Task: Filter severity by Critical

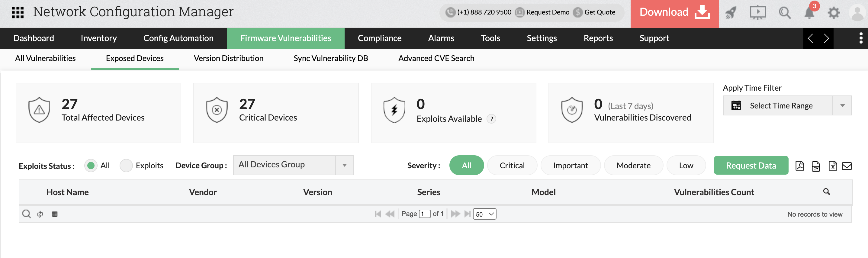Action: pyautogui.click(x=512, y=165)
